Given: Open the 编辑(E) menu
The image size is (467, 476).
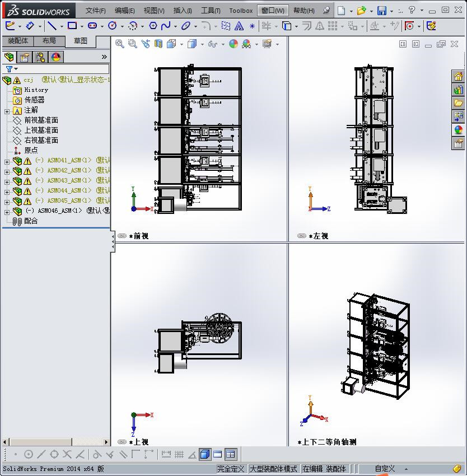Looking at the screenshot, I should point(124,11).
